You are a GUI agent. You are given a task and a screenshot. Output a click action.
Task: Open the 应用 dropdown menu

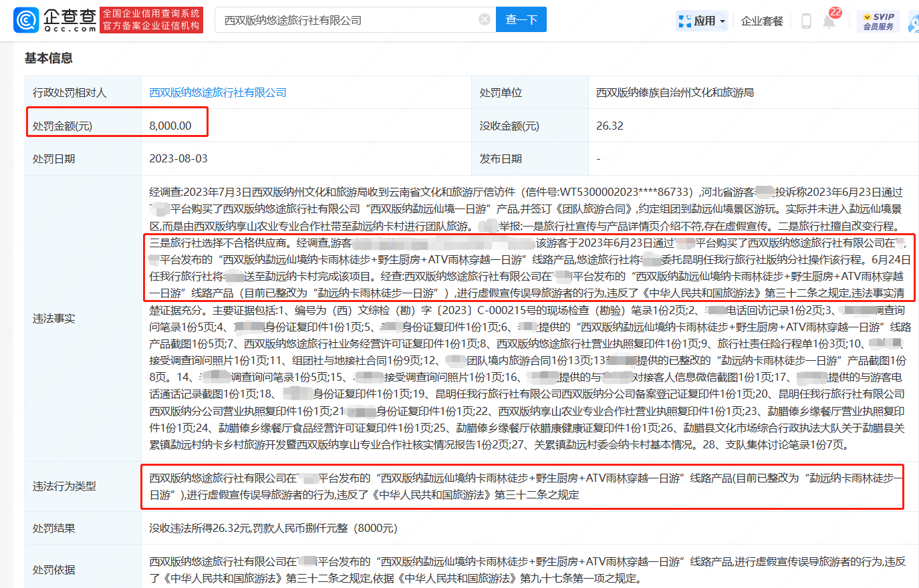tap(702, 21)
